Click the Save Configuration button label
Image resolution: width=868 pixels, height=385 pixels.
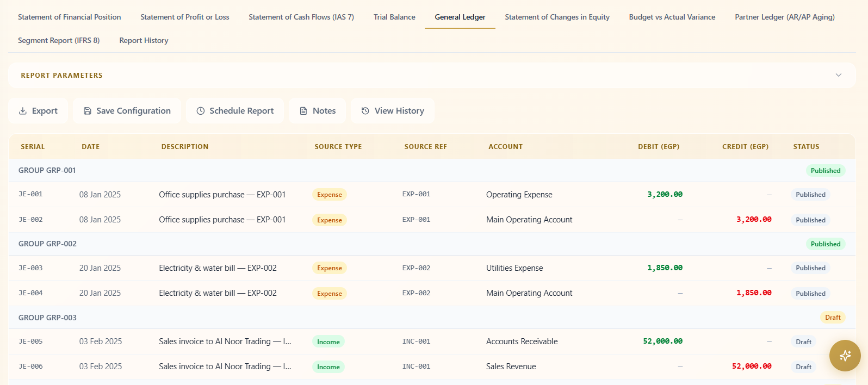pos(133,111)
